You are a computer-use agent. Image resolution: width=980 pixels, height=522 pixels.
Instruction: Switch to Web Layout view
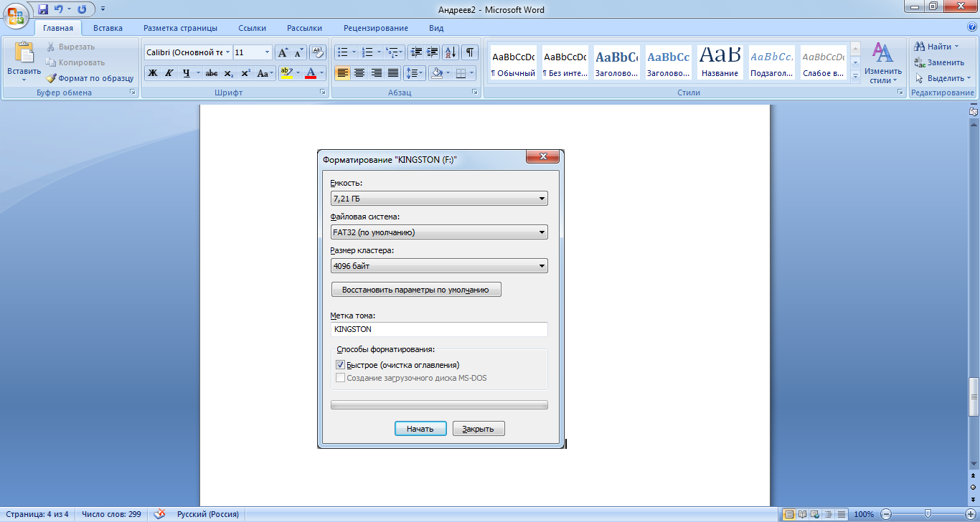click(x=816, y=514)
